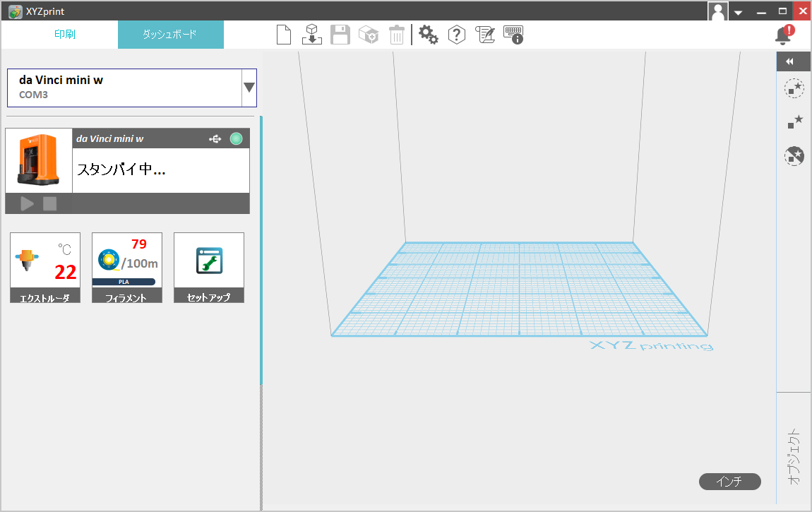
Task: Click the plain square-and-star icon in sidebar
Action: click(x=794, y=121)
